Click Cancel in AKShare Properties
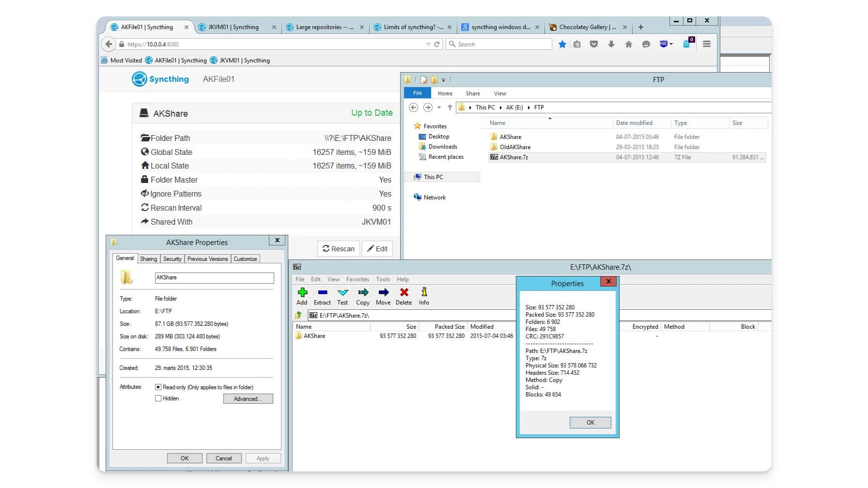The width and height of the screenshot is (868, 488). click(224, 458)
